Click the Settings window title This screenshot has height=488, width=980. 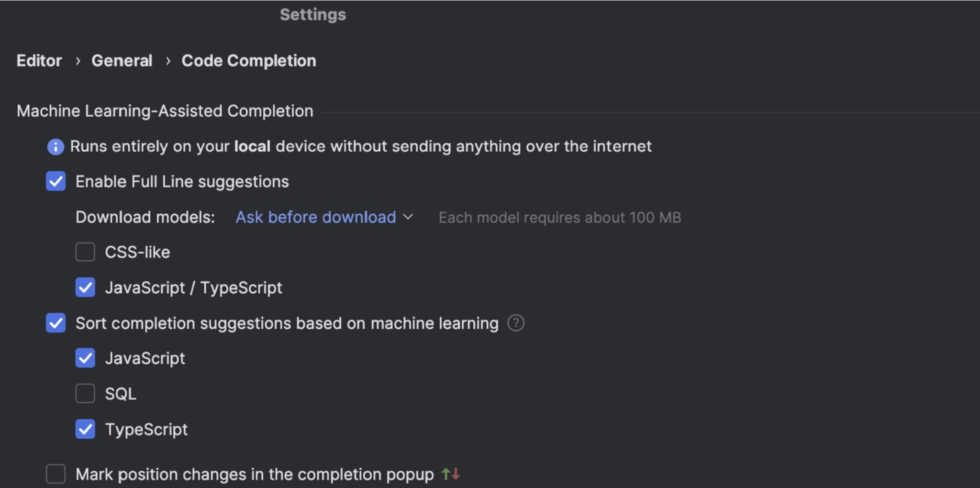[x=313, y=14]
